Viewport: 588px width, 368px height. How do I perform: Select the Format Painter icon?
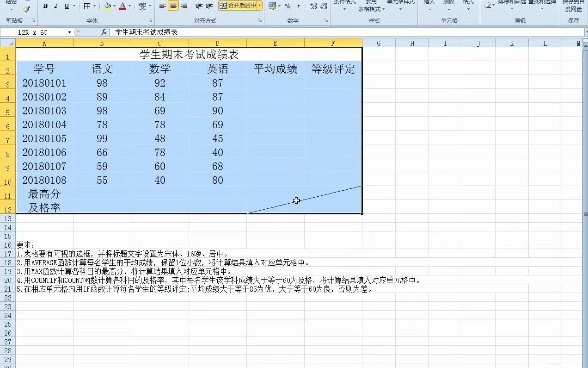coord(27,8)
